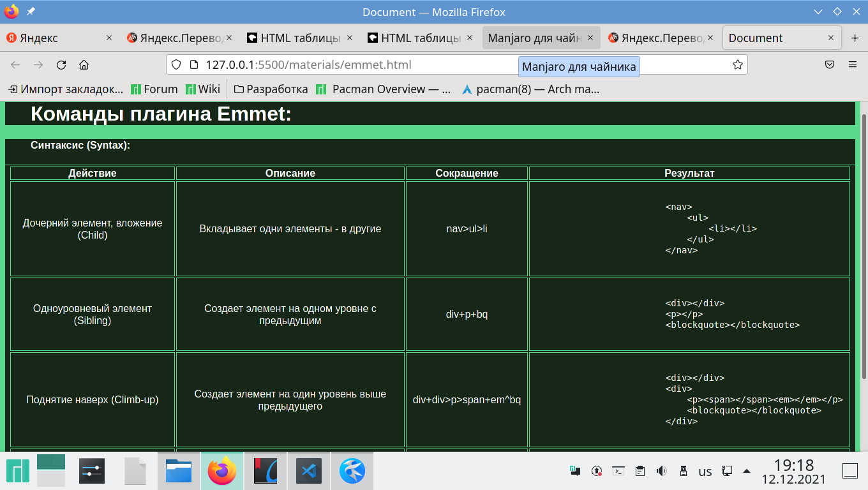Click the Действие column header
The image size is (868, 490).
[x=93, y=174]
